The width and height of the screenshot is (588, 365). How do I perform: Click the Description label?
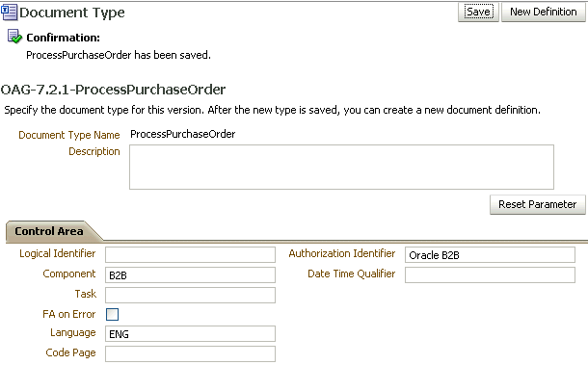tap(94, 151)
